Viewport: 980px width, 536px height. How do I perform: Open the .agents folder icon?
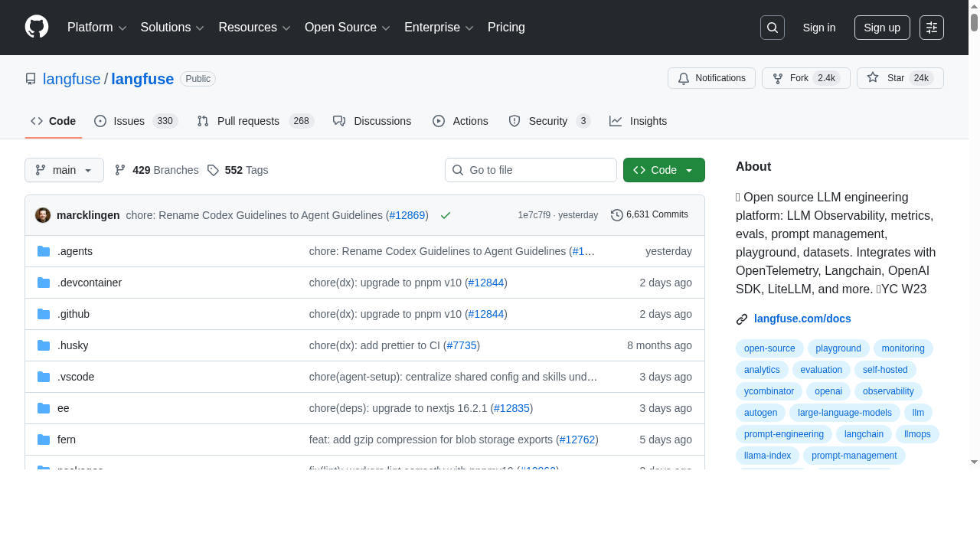tap(44, 251)
